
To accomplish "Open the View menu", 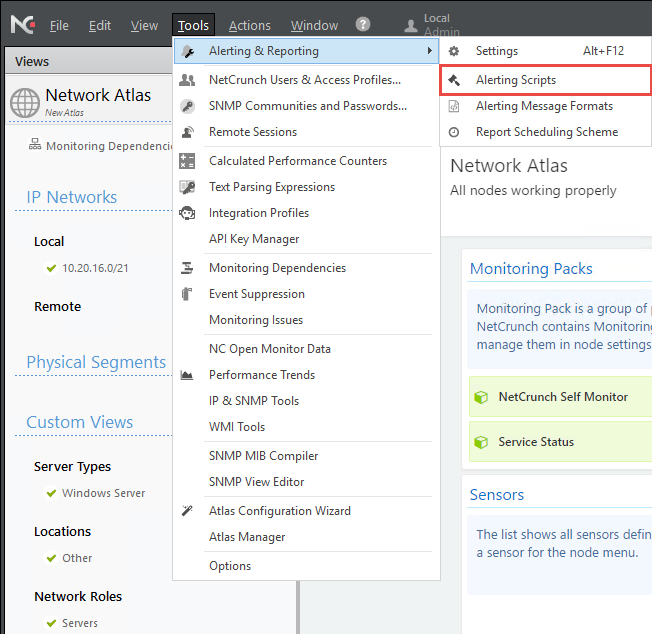I will click(x=144, y=25).
